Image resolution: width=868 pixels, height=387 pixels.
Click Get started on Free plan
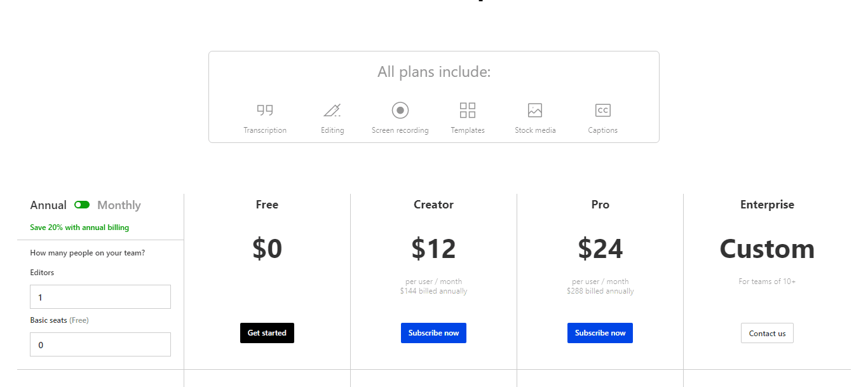click(x=267, y=333)
